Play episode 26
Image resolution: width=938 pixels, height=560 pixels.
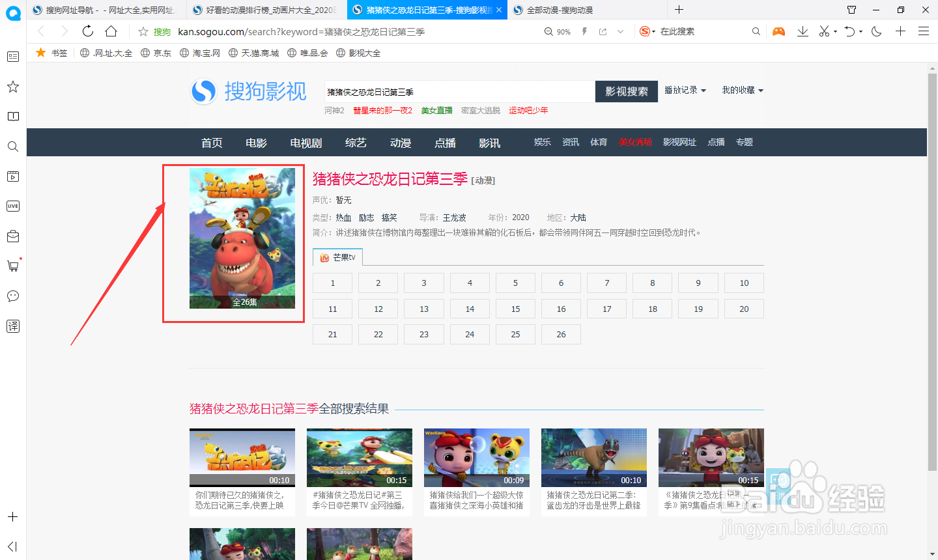pyautogui.click(x=561, y=335)
